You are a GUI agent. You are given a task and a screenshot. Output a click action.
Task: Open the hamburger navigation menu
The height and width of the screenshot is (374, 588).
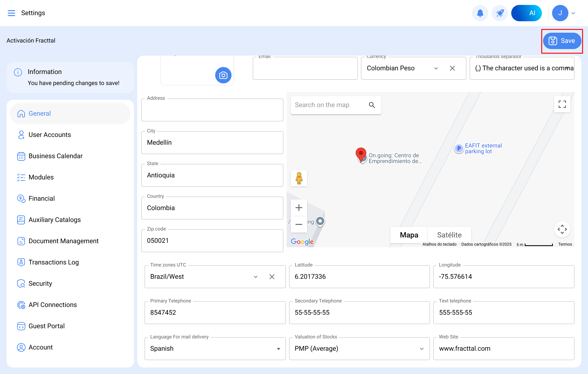point(11,13)
